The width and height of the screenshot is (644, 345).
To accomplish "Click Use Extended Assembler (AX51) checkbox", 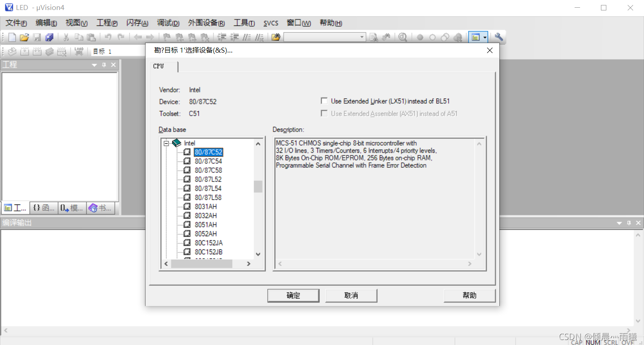I will 324,113.
